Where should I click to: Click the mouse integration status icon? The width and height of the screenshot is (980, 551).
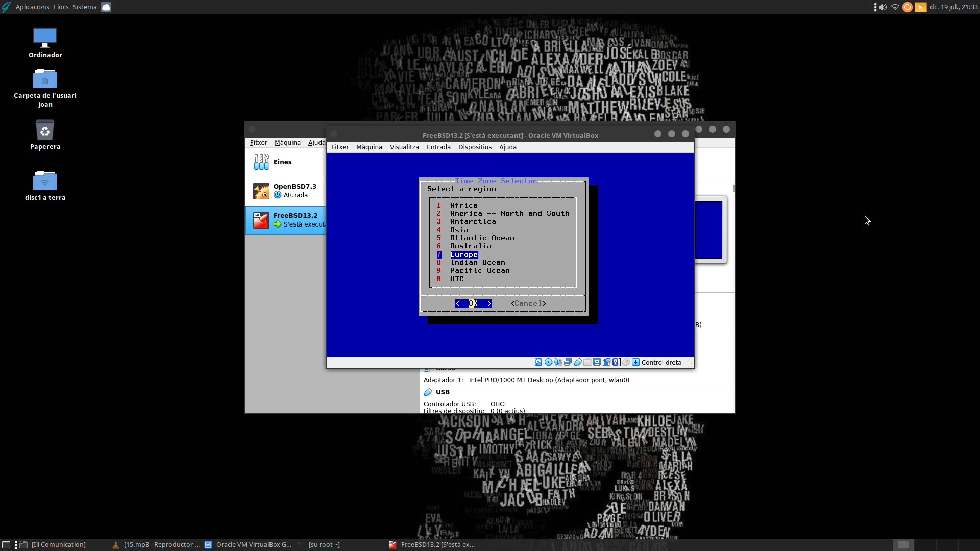(x=626, y=362)
